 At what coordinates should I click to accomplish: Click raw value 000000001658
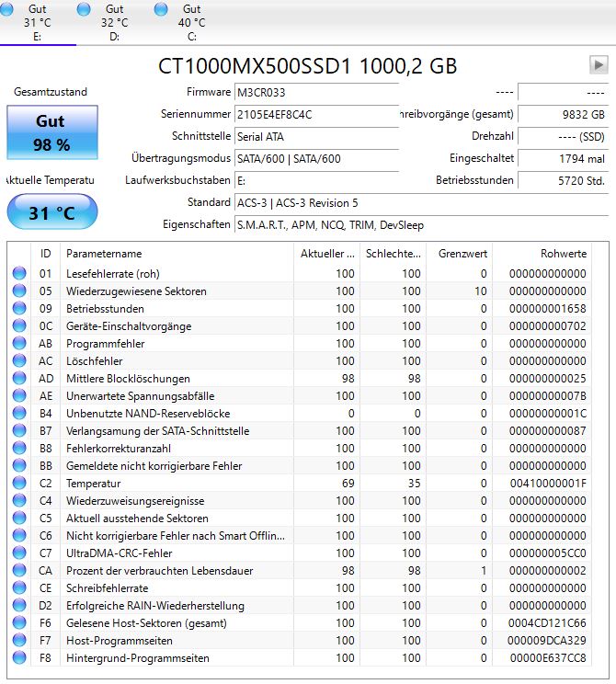pyautogui.click(x=548, y=309)
